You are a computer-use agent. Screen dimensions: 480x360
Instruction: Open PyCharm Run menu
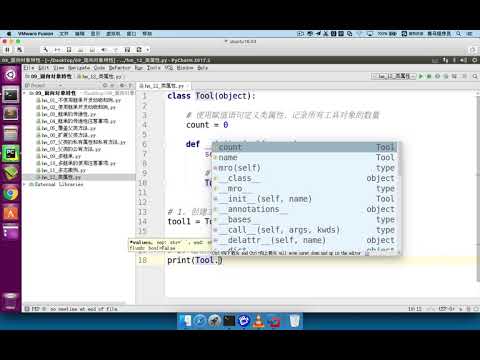139,68
